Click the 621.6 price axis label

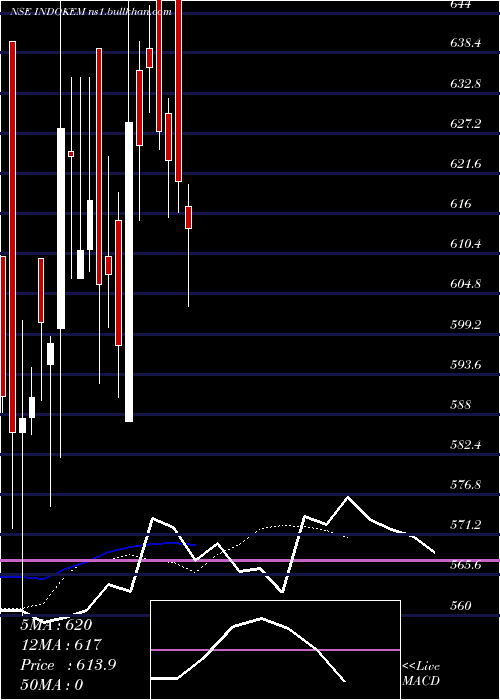coord(466,164)
